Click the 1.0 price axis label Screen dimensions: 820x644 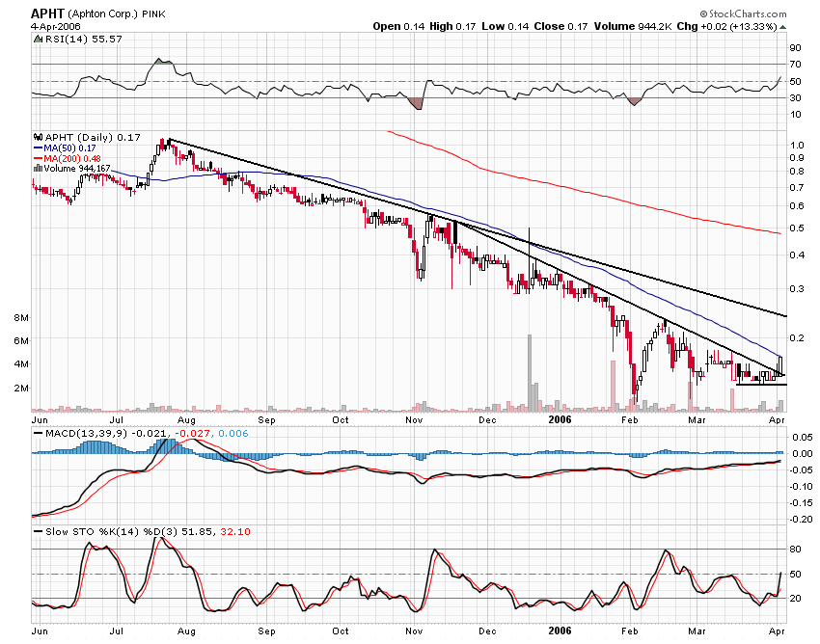[797, 146]
